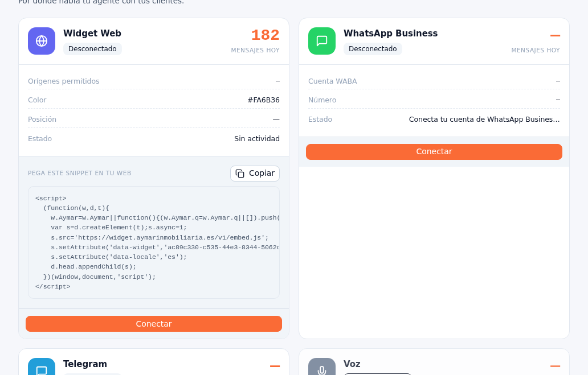
Task: Click the Sin actividad status value
Action: pyautogui.click(x=257, y=139)
